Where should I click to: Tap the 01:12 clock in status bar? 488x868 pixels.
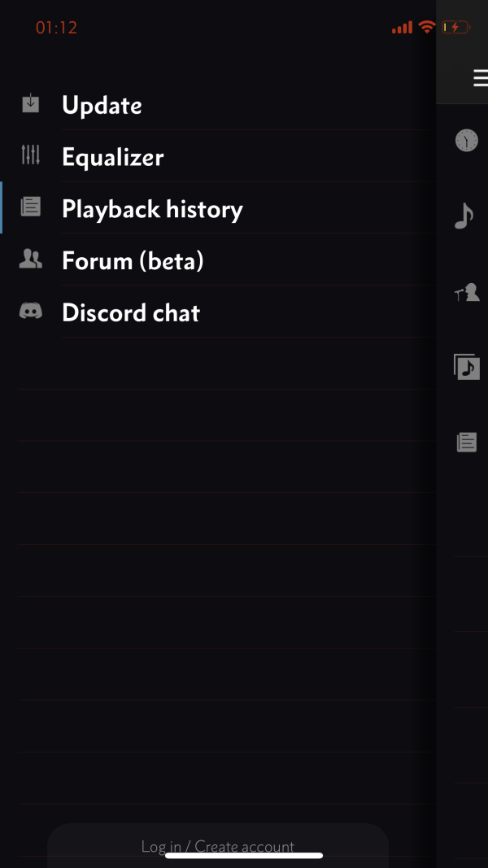point(56,28)
